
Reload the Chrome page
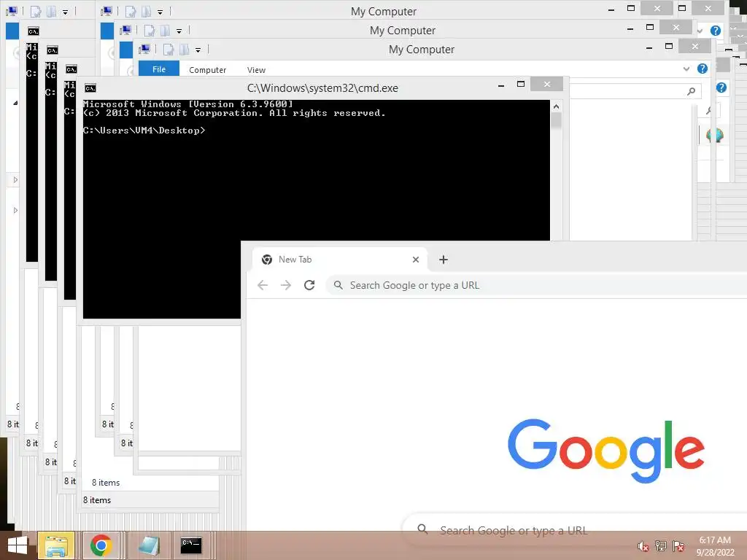309,285
